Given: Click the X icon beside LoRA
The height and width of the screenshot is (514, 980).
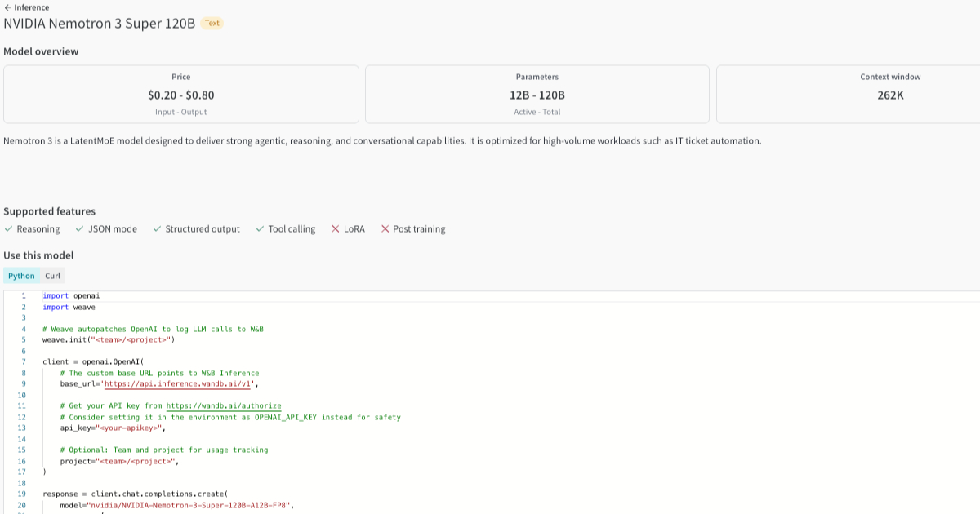Looking at the screenshot, I should (336, 229).
